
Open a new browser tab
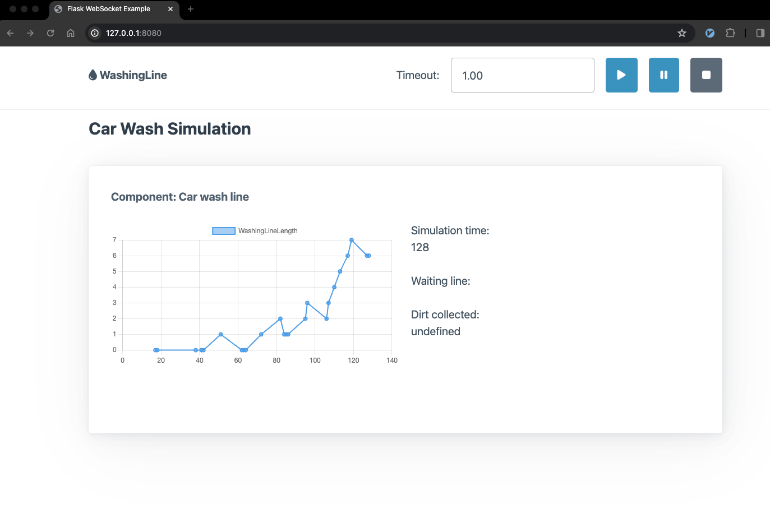[191, 9]
